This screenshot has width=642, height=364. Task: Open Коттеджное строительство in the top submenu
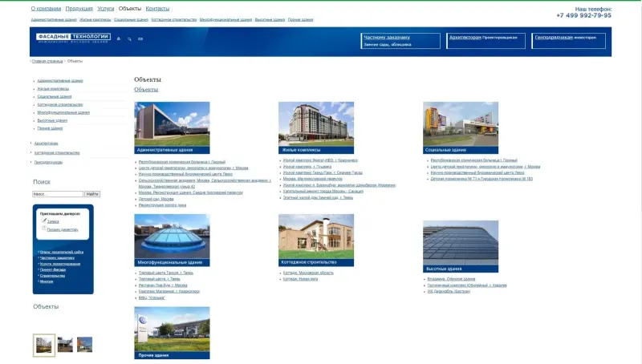[x=174, y=19]
